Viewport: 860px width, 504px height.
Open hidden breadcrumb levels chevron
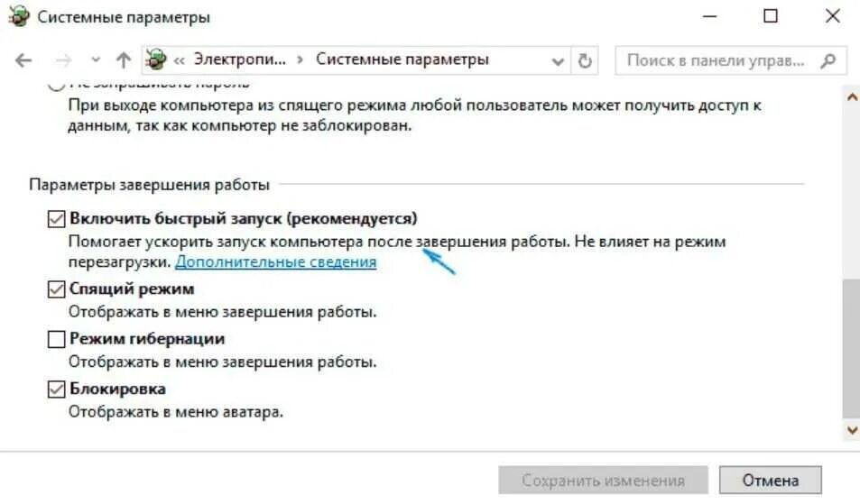click(180, 60)
